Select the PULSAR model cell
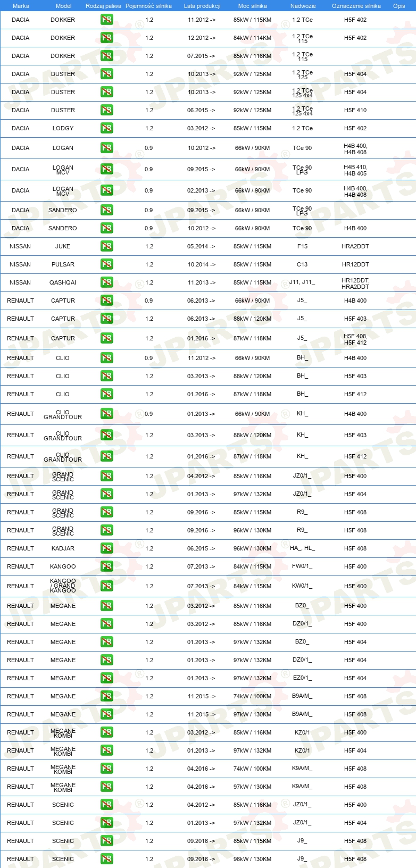Image resolution: width=416 pixels, height=868 pixels. coord(63,264)
